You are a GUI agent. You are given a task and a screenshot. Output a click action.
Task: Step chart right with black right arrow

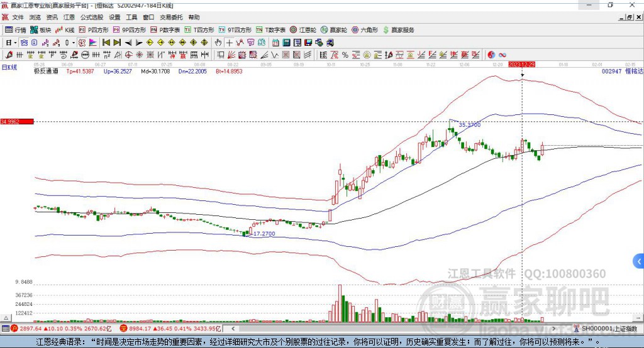point(139,43)
